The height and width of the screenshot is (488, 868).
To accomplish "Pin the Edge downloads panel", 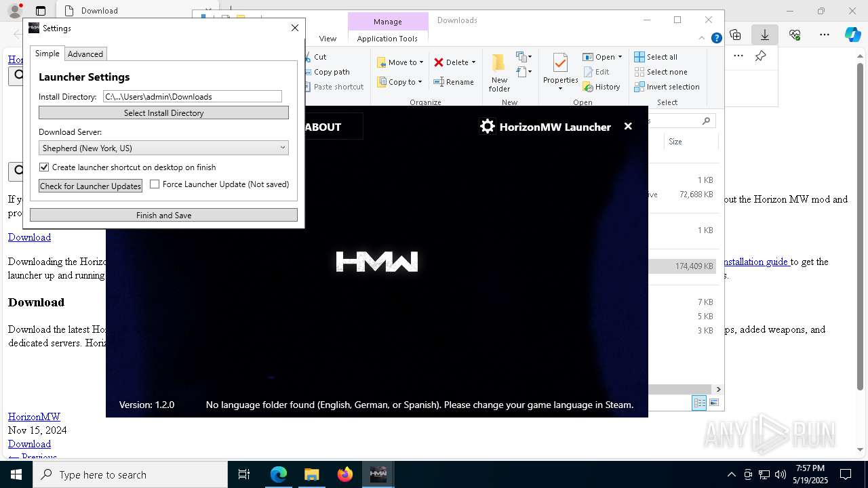I will tap(761, 56).
